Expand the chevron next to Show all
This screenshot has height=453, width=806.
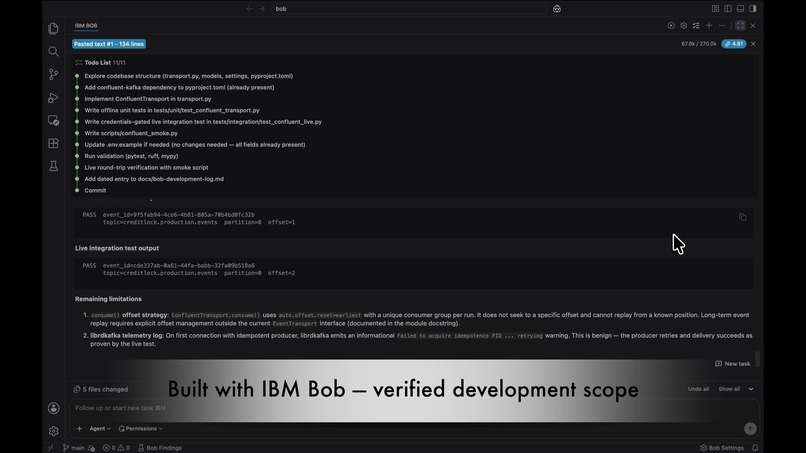751,389
